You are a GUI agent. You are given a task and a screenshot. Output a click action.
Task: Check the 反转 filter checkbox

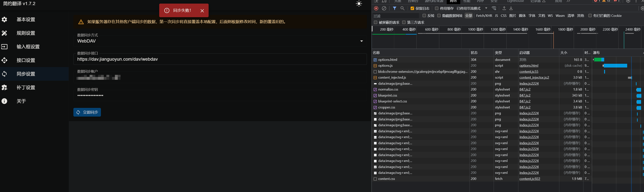click(x=424, y=15)
